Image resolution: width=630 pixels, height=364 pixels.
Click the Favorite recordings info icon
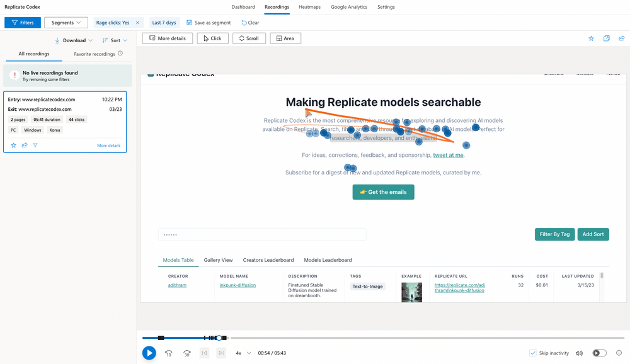pyautogui.click(x=120, y=54)
